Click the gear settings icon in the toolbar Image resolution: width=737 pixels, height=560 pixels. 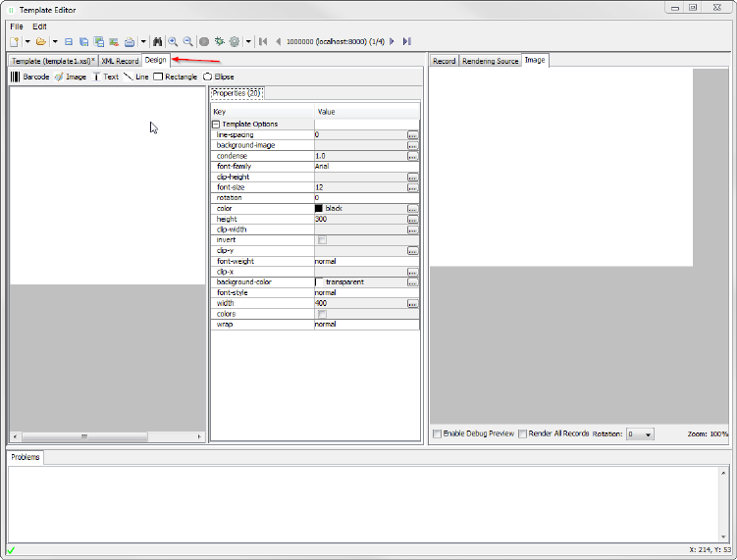tap(235, 42)
